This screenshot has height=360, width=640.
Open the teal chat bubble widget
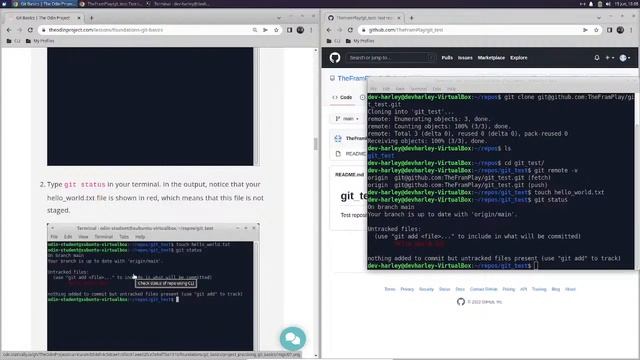293,338
